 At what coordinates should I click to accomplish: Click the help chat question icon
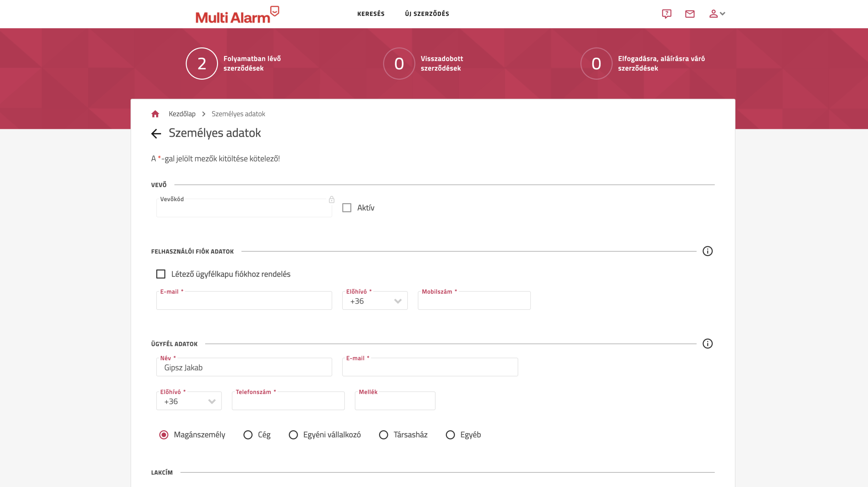[666, 14]
